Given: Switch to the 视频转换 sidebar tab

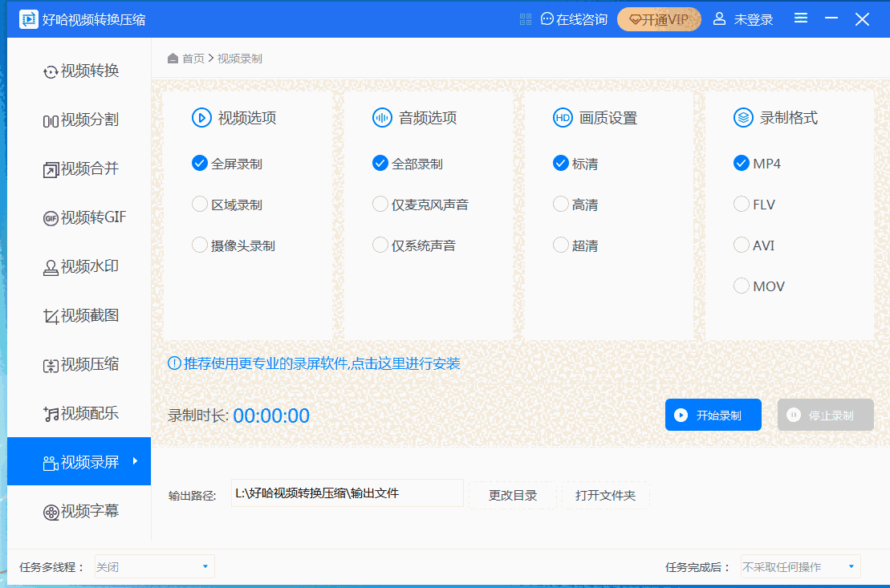Looking at the screenshot, I should point(80,71).
